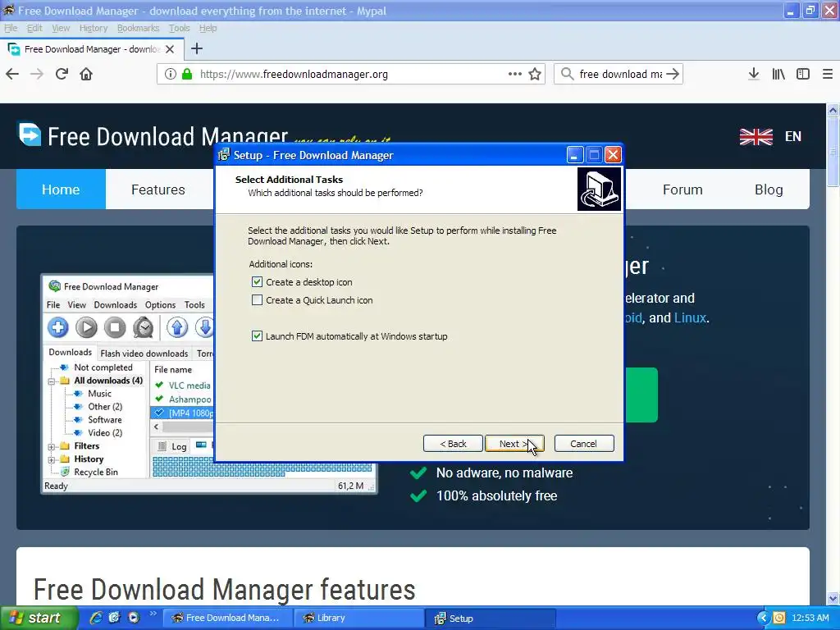Uncheck Create a desktop icon

click(257, 282)
